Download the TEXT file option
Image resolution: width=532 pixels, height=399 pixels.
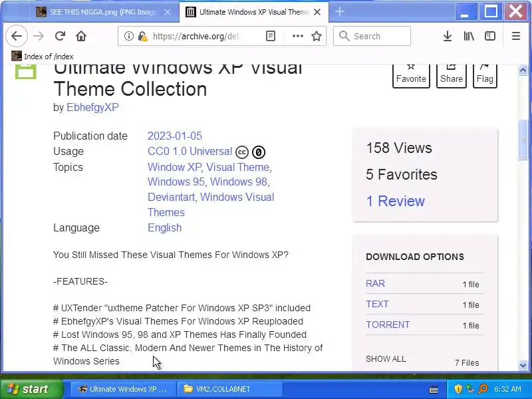pyautogui.click(x=377, y=304)
